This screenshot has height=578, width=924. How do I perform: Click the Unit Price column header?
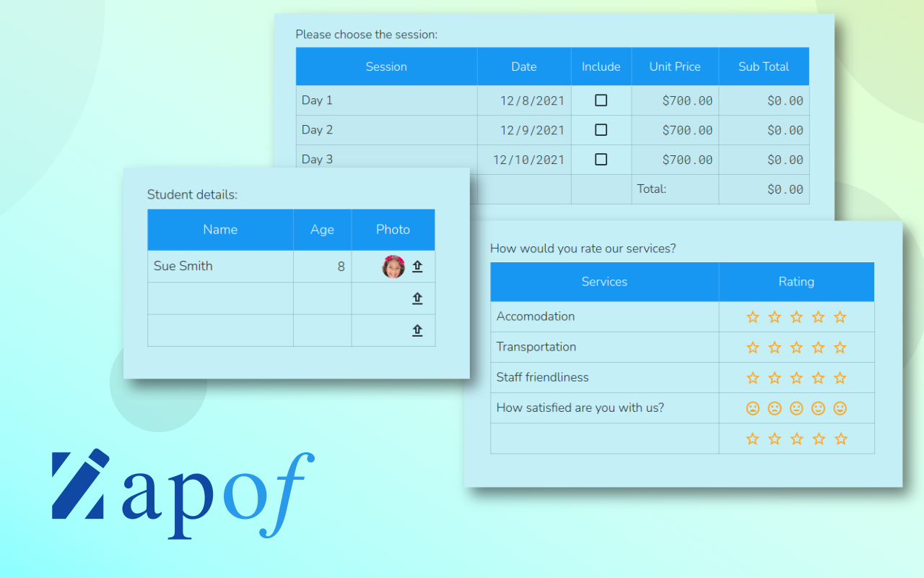(675, 66)
